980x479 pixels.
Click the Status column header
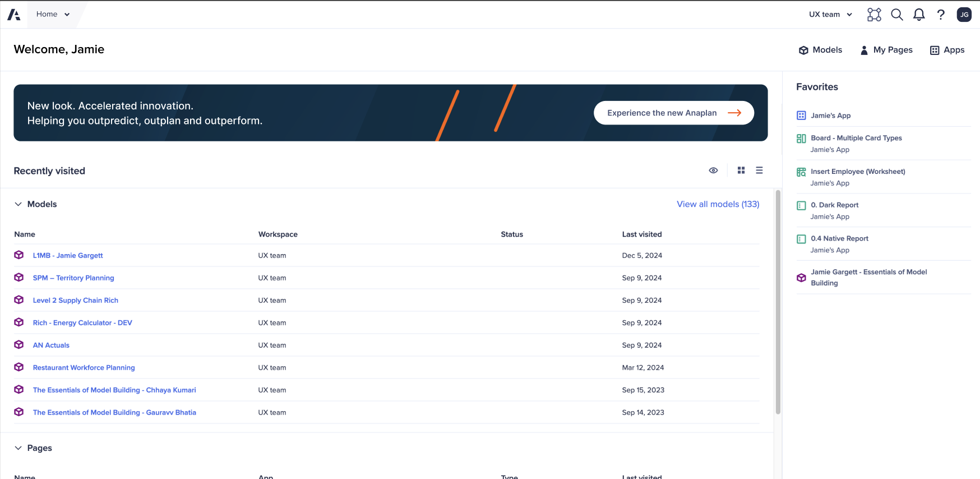coord(512,234)
